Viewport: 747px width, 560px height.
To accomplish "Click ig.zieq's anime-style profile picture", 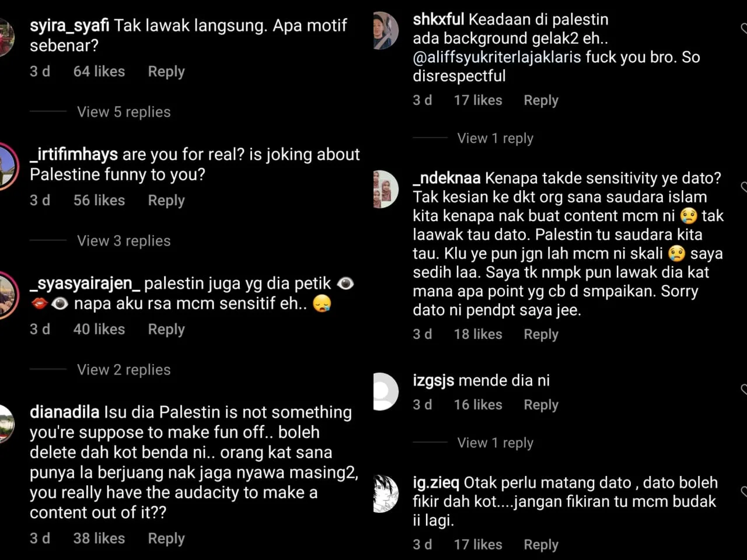I will point(385,494).
